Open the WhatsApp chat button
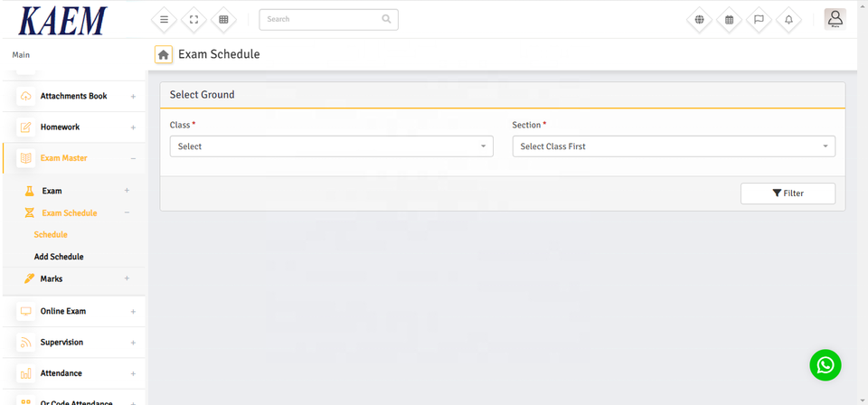 [x=825, y=364]
